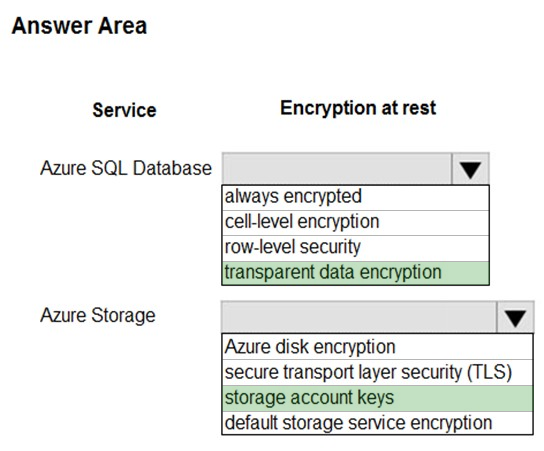Click the Service column heading
Image resolution: width=544 pixels, height=451 pixels.
pyautogui.click(x=124, y=110)
